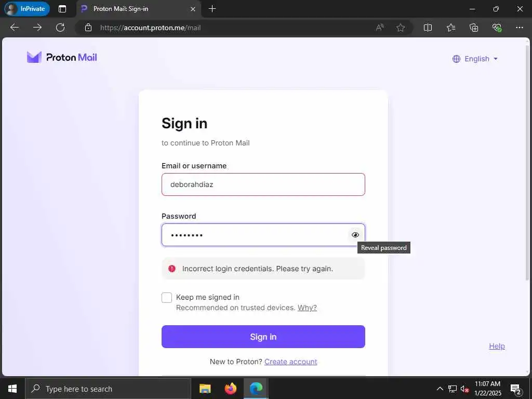
Task: Click the muted volume tray icon
Action: point(464,389)
